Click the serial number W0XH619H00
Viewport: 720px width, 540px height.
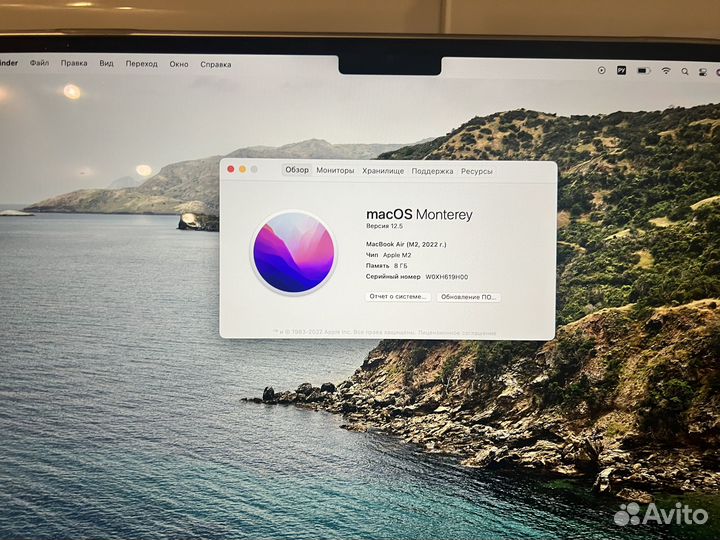click(x=447, y=277)
